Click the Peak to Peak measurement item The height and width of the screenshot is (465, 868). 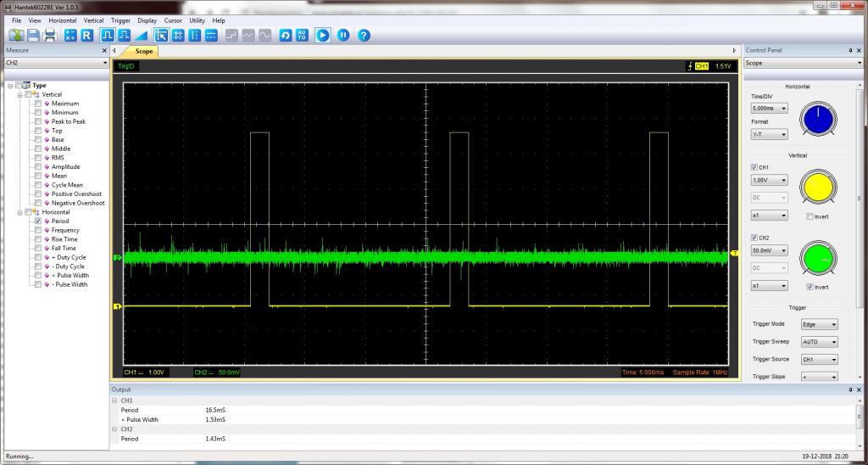click(68, 121)
